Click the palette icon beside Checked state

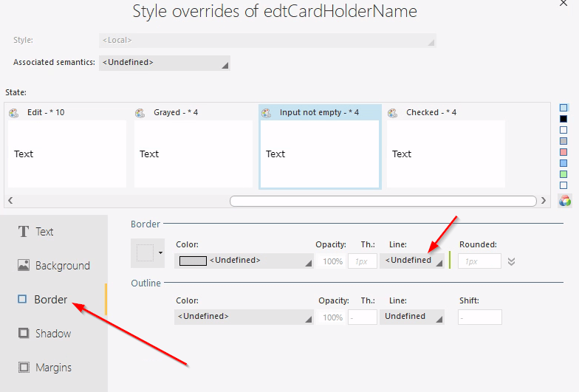point(393,113)
